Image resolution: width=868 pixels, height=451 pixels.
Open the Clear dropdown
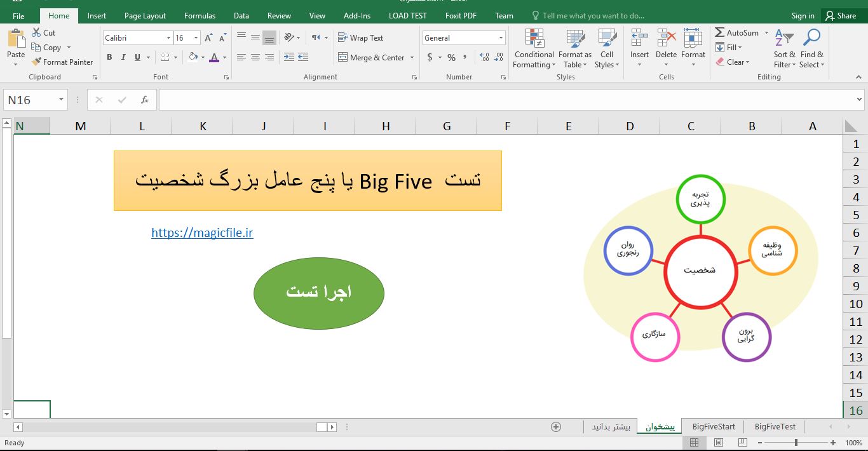[733, 62]
